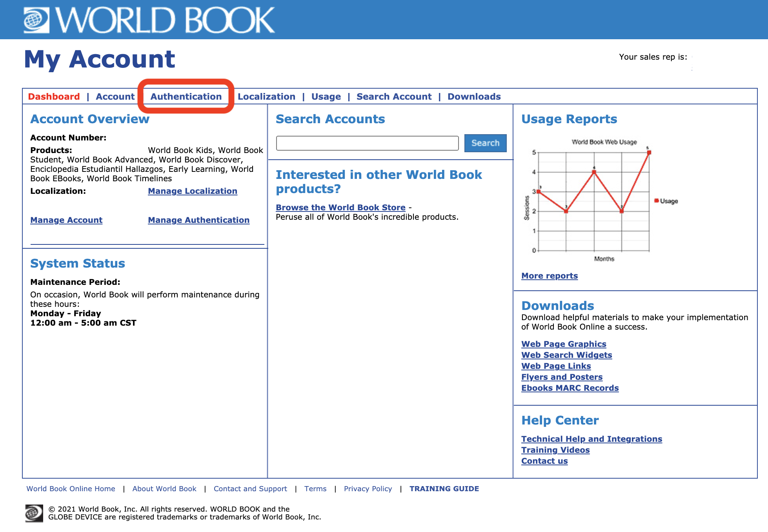Open About World Book footer link

point(164,489)
